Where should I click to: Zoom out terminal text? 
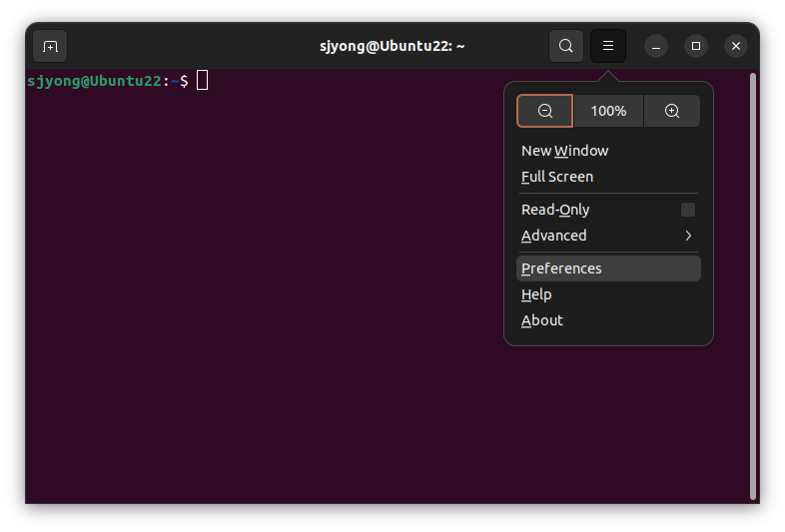click(544, 111)
